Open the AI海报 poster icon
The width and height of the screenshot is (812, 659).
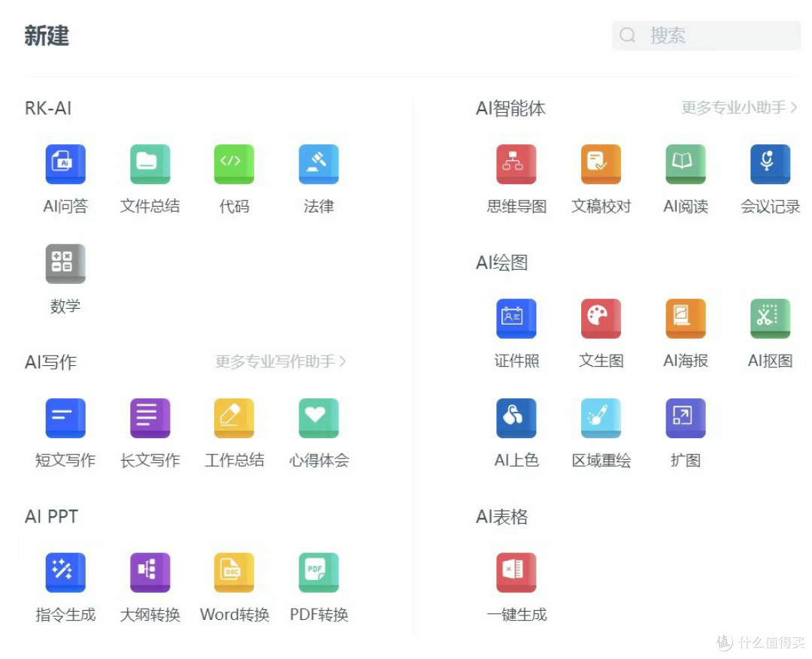(x=685, y=319)
